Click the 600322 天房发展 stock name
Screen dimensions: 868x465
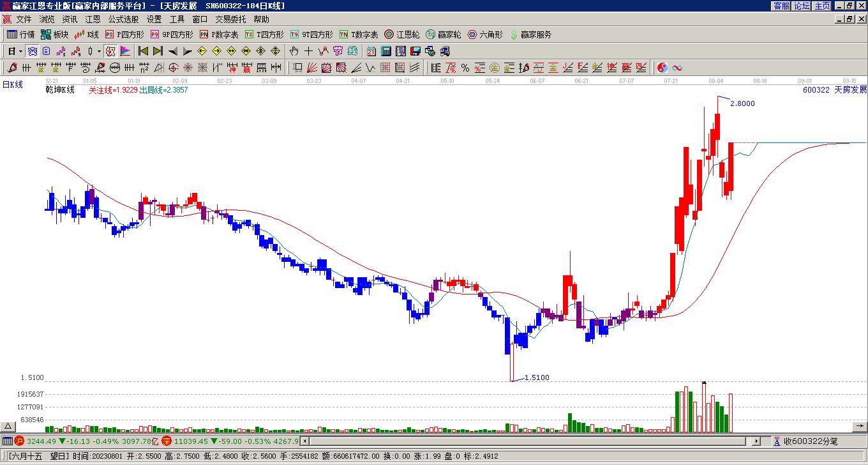point(835,90)
